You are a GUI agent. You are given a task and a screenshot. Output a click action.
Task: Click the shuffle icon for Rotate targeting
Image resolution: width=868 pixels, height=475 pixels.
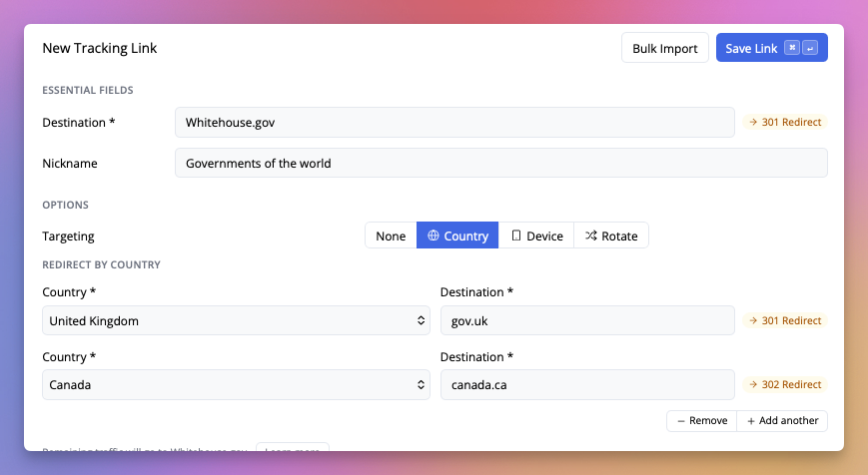click(x=591, y=236)
